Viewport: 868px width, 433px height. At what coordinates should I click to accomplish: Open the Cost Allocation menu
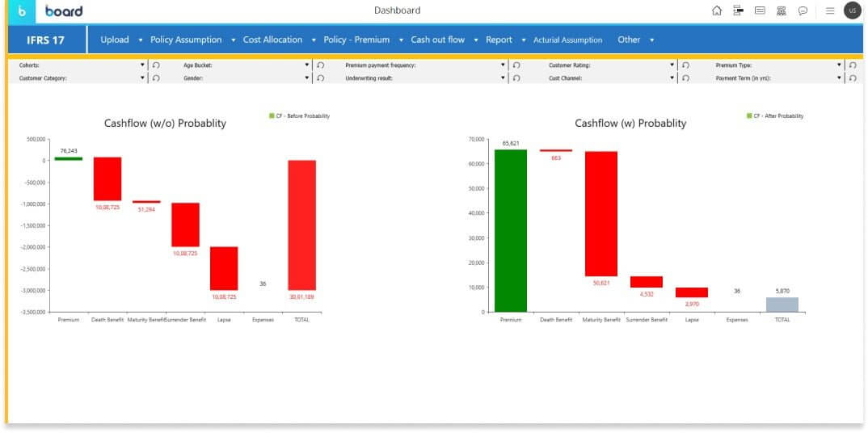pos(272,40)
